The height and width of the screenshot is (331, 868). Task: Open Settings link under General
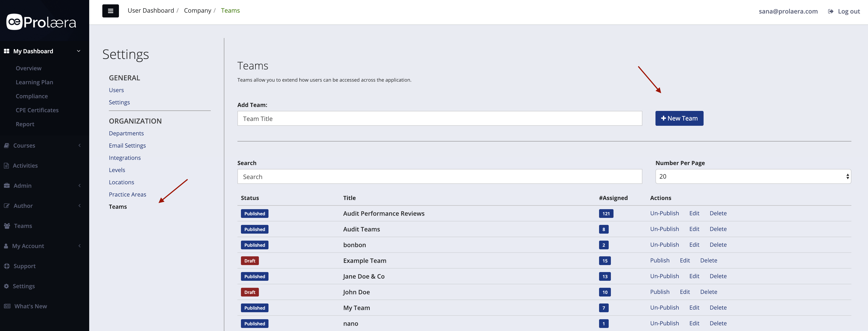(x=119, y=102)
